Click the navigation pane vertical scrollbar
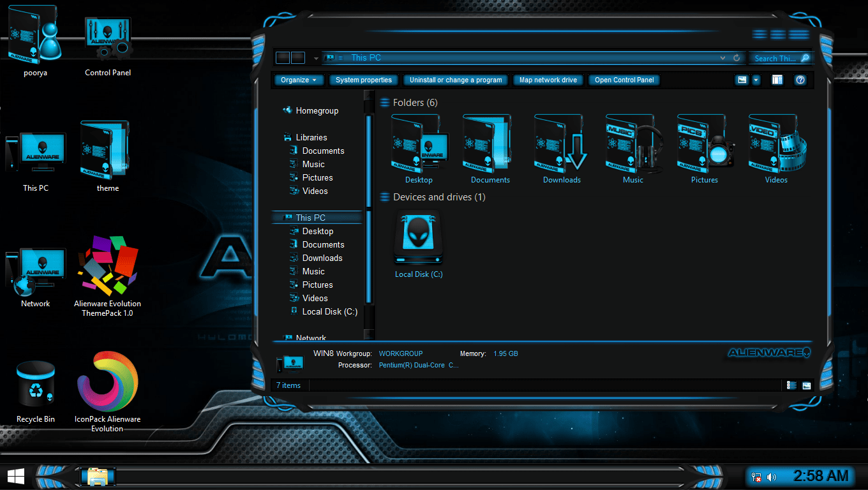 click(x=369, y=209)
